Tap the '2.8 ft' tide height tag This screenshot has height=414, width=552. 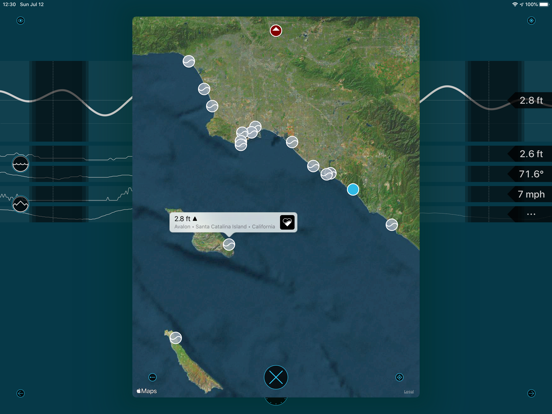(x=530, y=101)
